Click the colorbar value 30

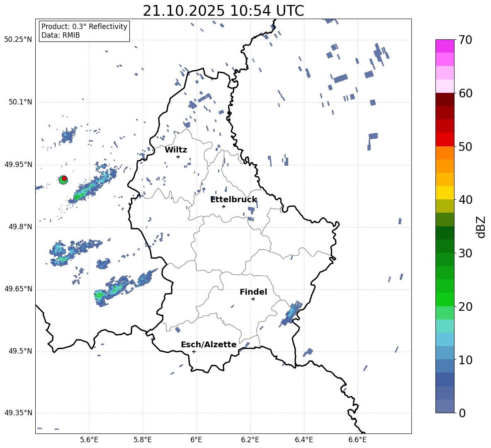[x=465, y=253]
